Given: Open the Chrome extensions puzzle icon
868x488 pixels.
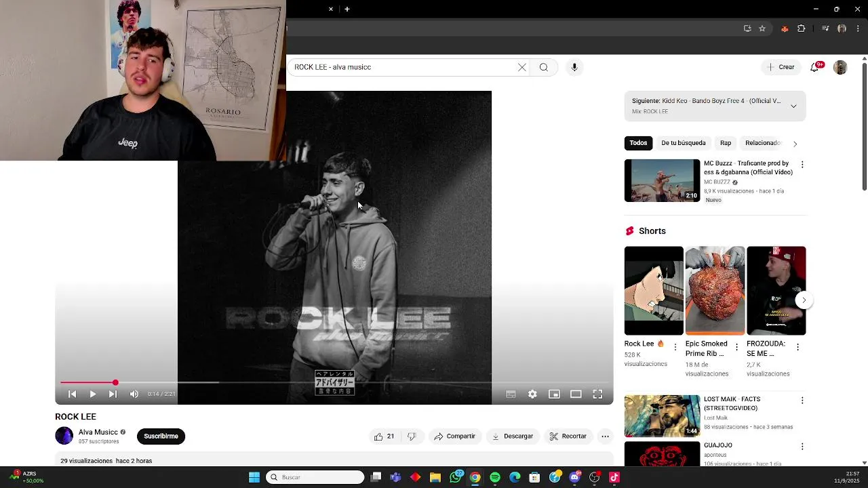Looking at the screenshot, I should coord(802,28).
